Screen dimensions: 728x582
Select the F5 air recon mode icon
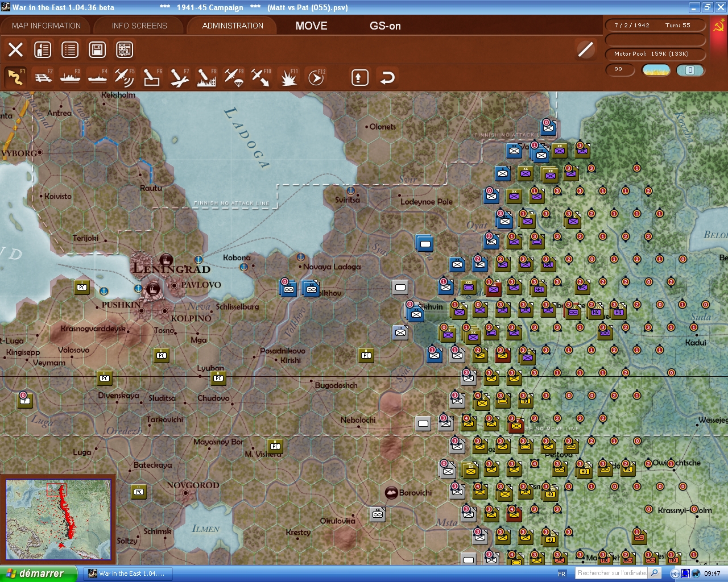(x=125, y=77)
